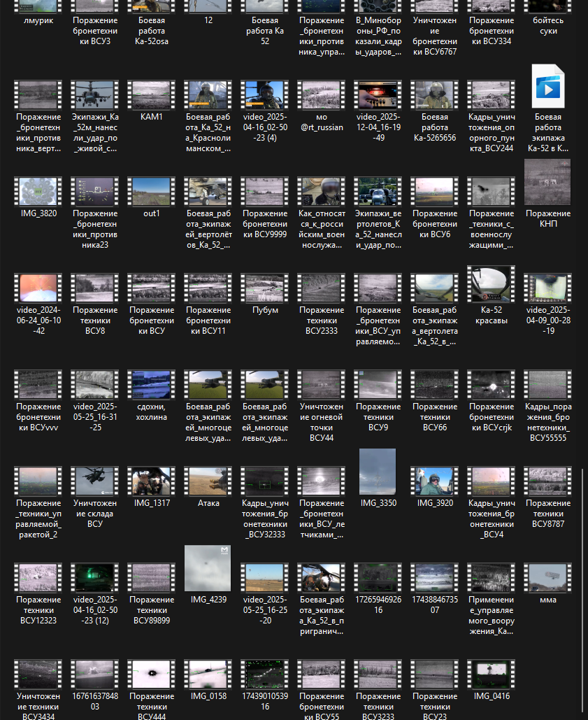The height and width of the screenshot is (720, 588).
Task: Select the file бойтесь суки
Action: 548,18
